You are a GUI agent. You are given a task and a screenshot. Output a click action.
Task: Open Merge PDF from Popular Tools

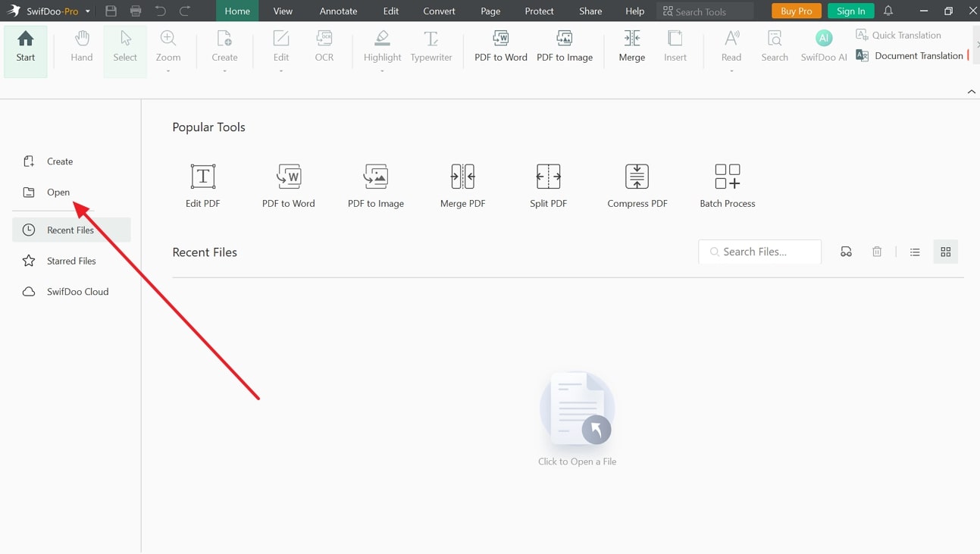[463, 186]
